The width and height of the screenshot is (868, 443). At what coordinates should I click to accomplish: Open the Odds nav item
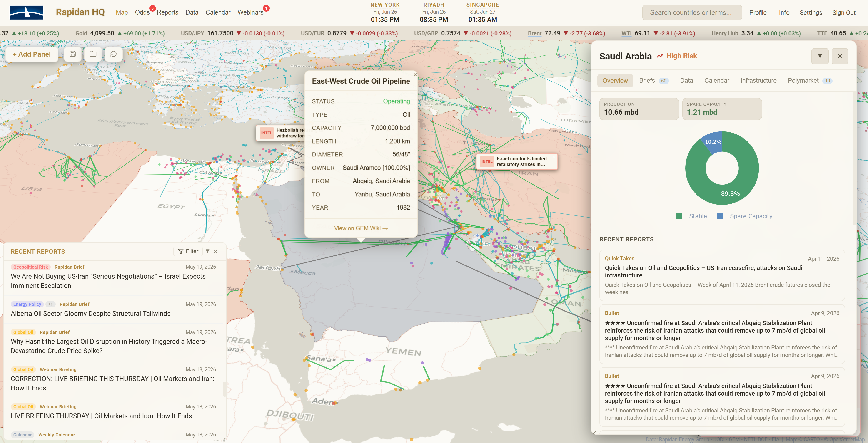click(142, 12)
